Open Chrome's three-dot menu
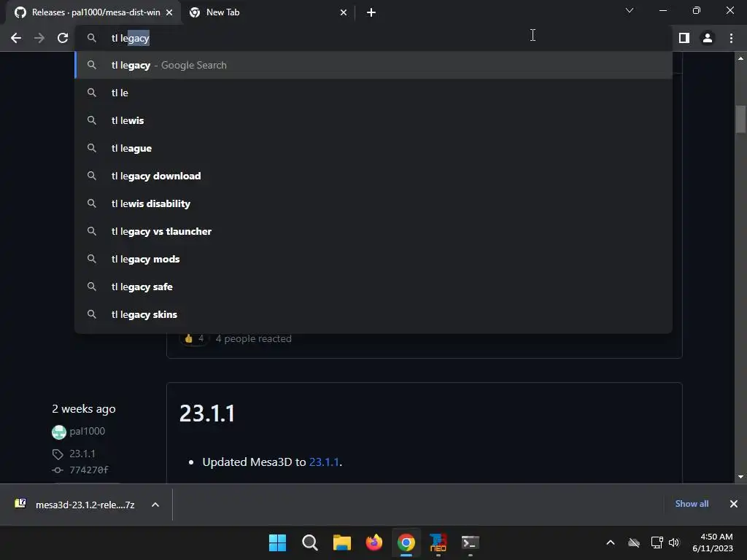 tap(731, 38)
